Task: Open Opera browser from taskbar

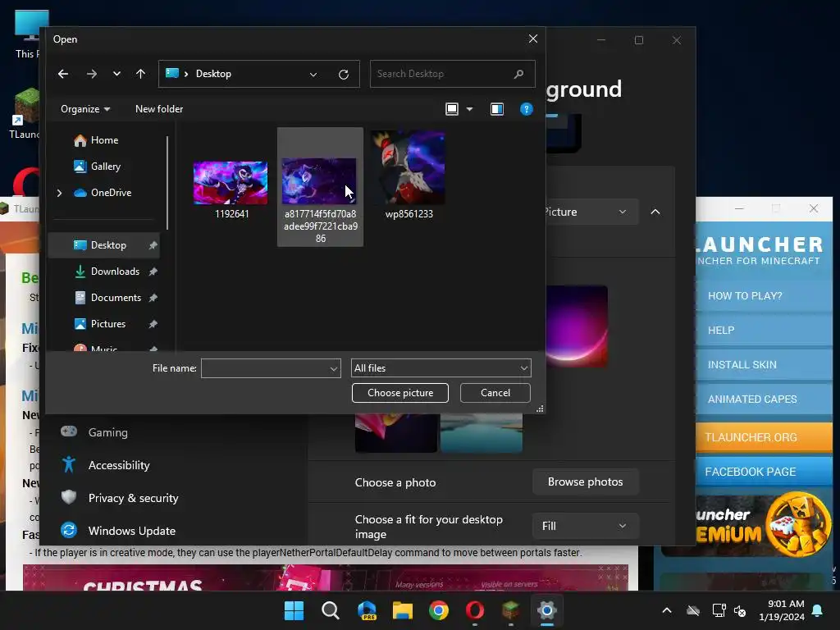Action: [x=475, y=610]
